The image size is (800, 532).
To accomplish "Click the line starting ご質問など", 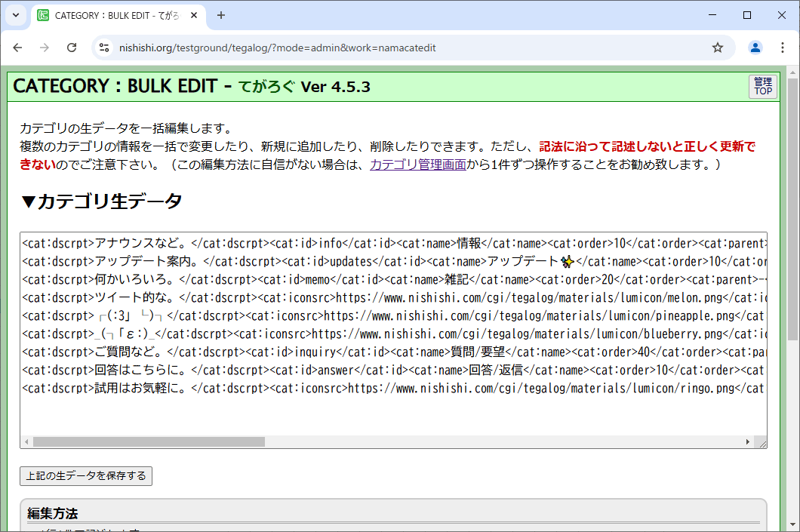I will click(x=395, y=352).
